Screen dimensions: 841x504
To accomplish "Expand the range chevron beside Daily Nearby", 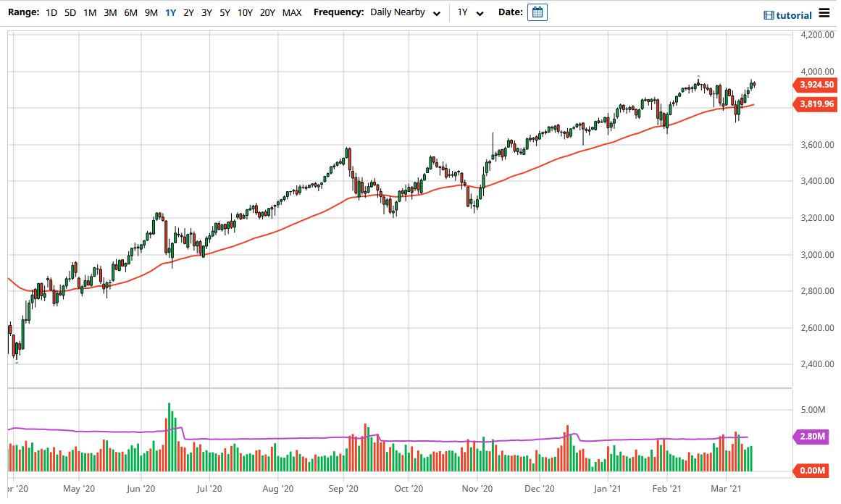I will [436, 12].
